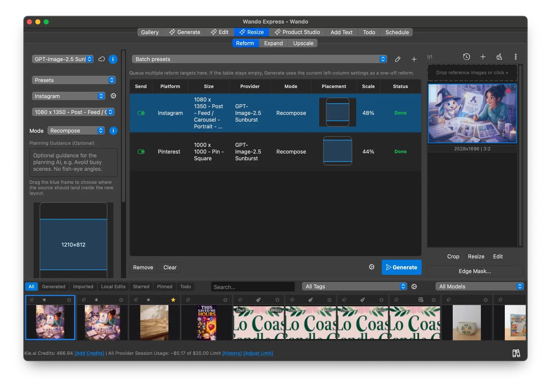The height and width of the screenshot is (392, 551).
Task: Show model info via blue info icon
Action: 113,59
